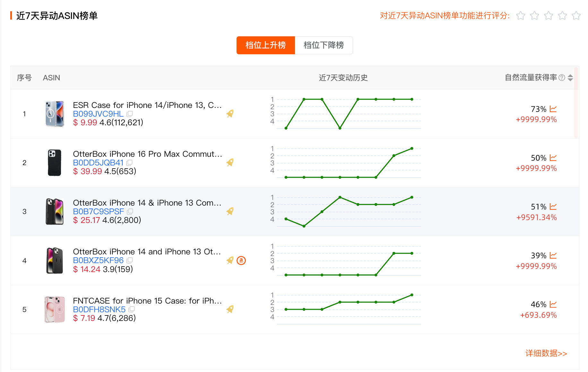Viewport: 588px width, 372px height.
Task: Click last data point on OtterBox 16 chart
Action: coord(412,148)
